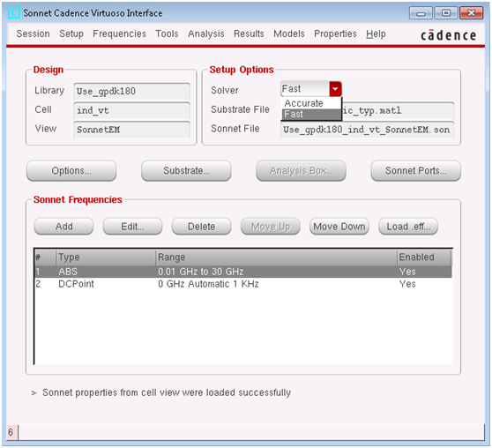Select the ABS 0.01 GHz to 30 GHz row

(243, 272)
